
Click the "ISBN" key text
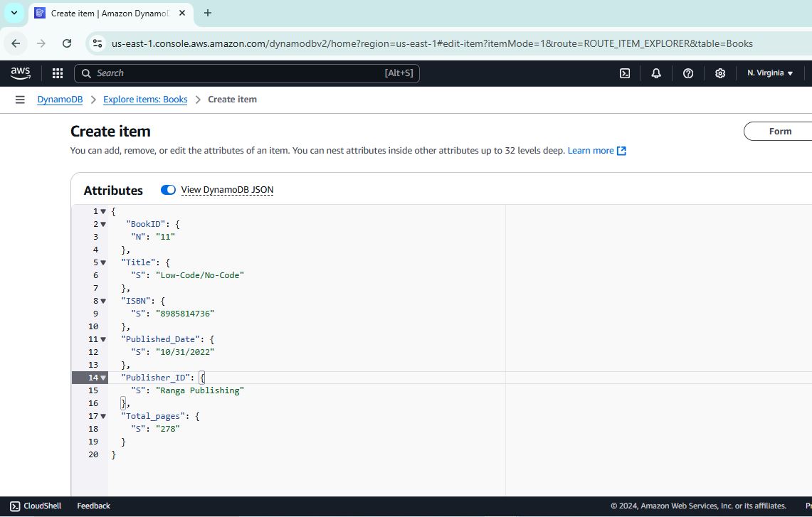136,302
